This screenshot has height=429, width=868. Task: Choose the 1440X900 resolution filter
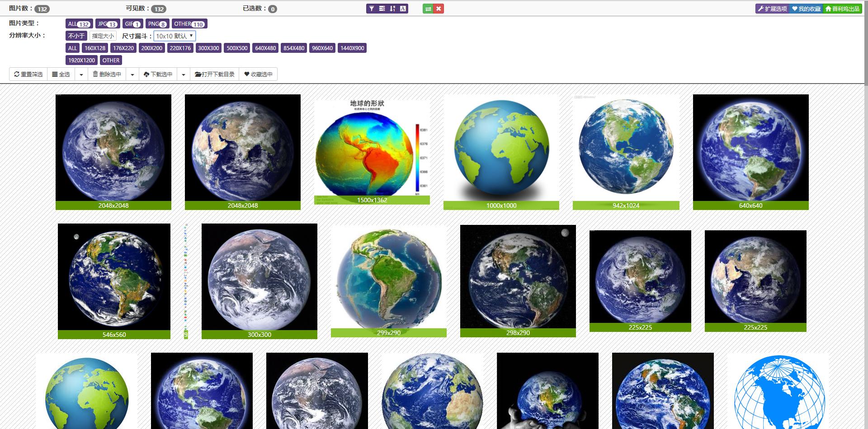click(352, 48)
